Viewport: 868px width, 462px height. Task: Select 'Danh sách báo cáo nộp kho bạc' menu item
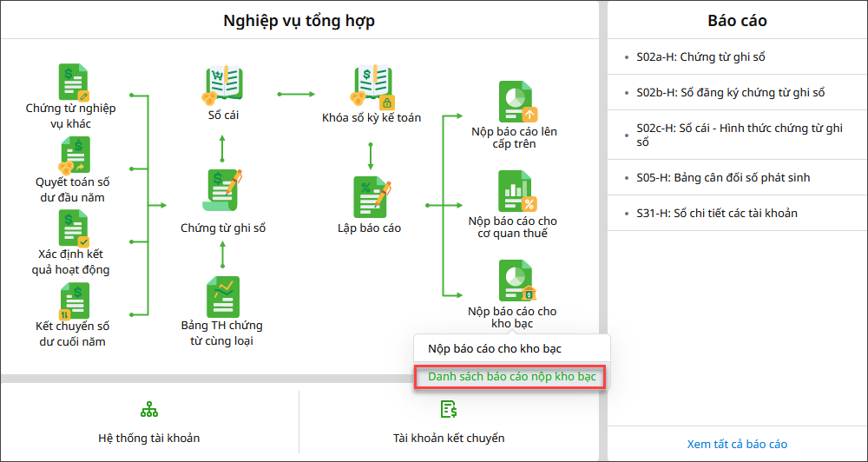[512, 377]
